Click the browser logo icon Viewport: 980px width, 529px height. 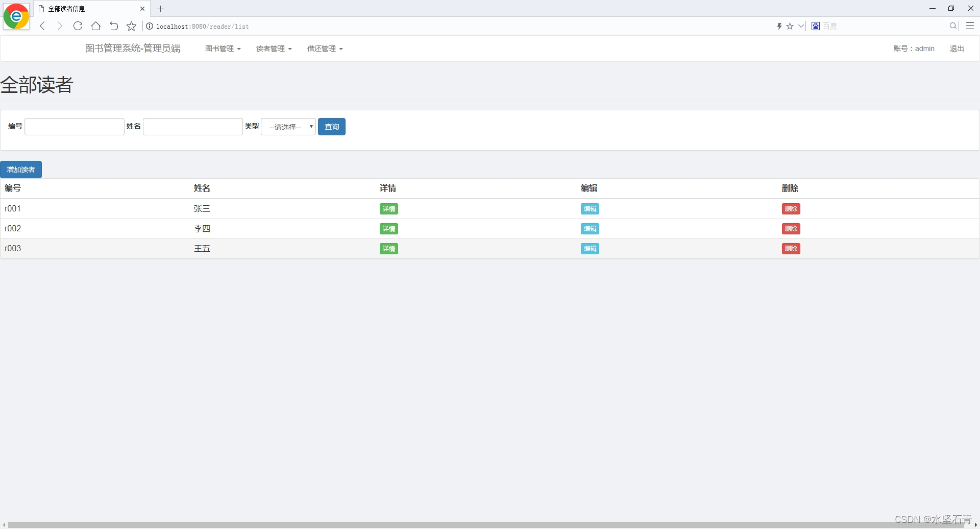(16, 16)
